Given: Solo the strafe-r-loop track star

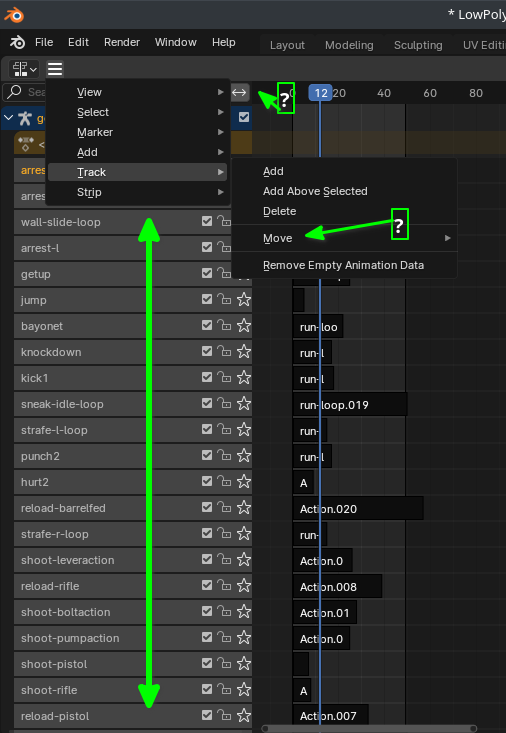Looking at the screenshot, I should [x=244, y=533].
